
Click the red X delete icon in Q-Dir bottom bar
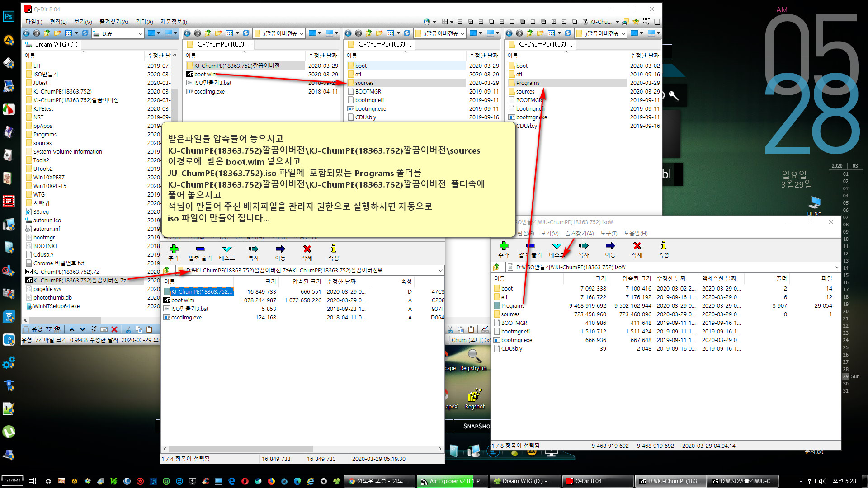[x=114, y=329]
